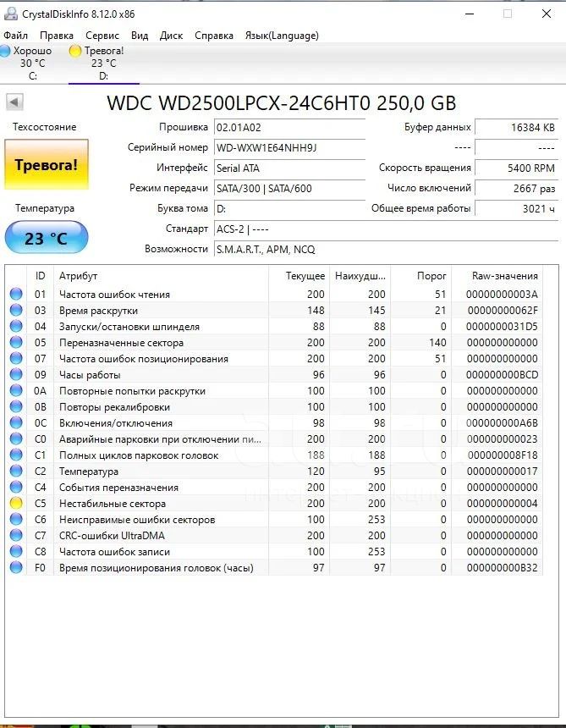
Task: Click the Наихудшее column header
Action: coord(360,276)
